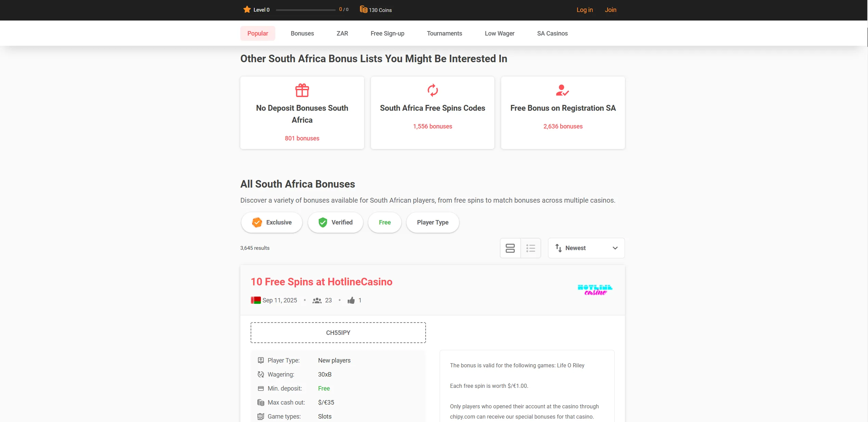Switch to card view layout icon

510,248
